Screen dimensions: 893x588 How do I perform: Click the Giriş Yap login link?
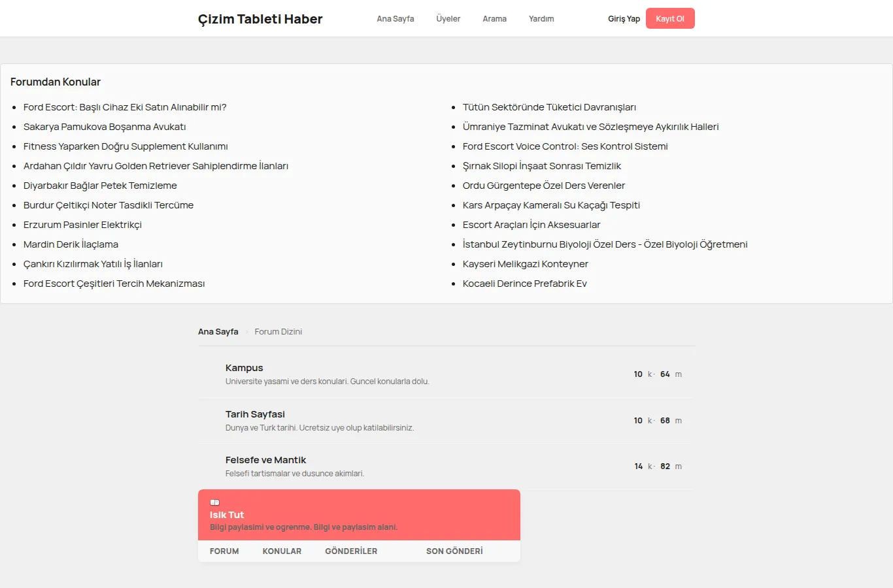coord(624,19)
